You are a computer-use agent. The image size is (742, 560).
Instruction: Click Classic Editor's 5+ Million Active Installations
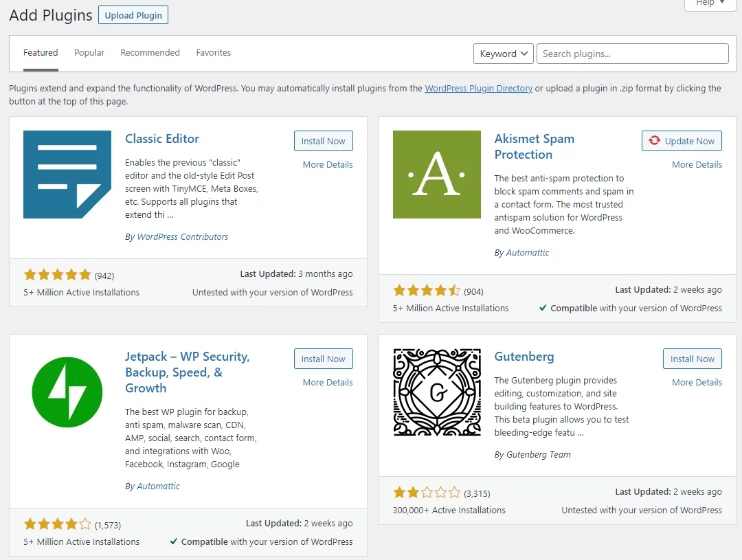click(81, 293)
